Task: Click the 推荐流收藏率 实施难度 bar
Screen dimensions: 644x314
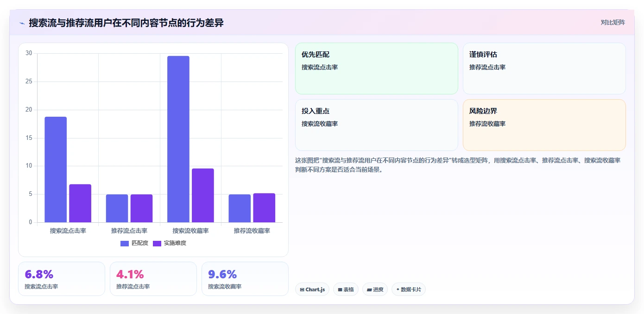Action: [264, 208]
